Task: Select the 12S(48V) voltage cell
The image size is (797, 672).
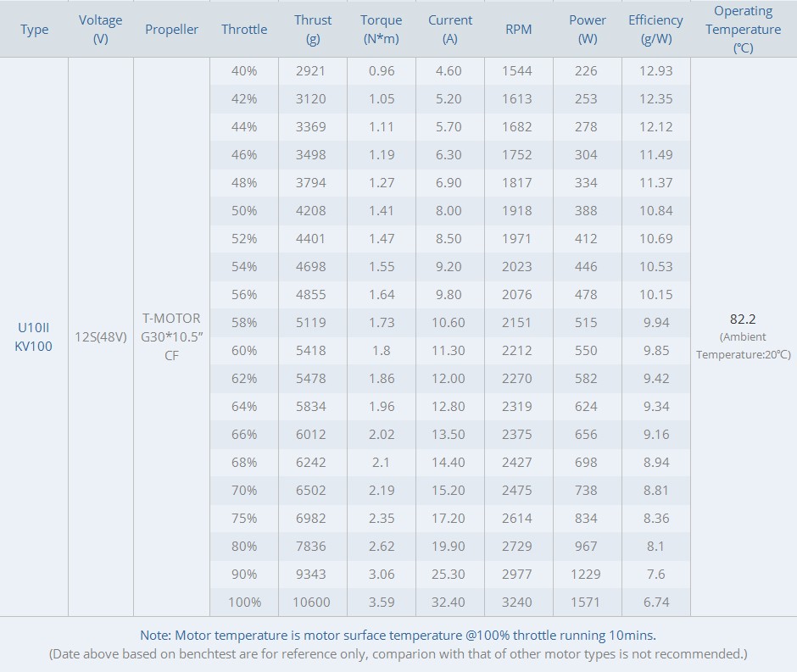Action: (101, 337)
